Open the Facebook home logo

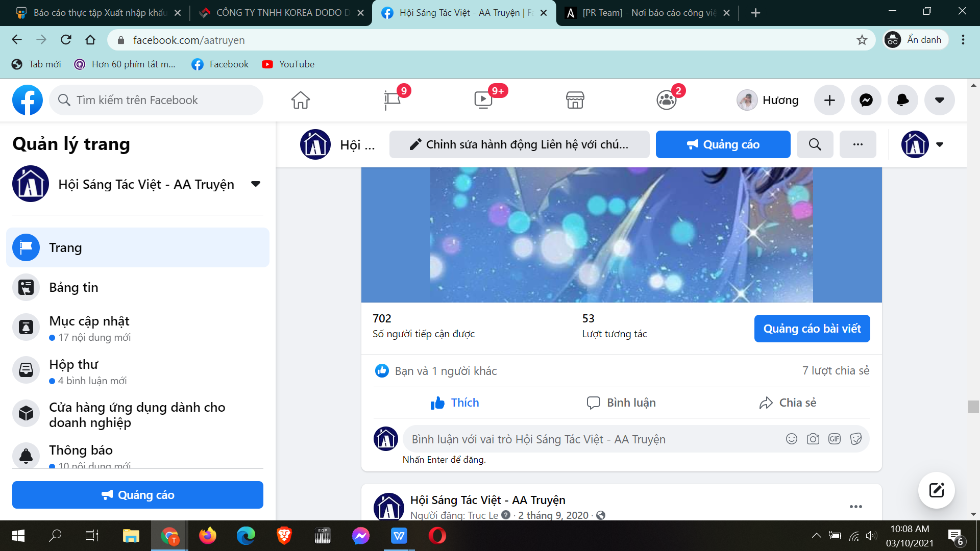click(x=28, y=100)
